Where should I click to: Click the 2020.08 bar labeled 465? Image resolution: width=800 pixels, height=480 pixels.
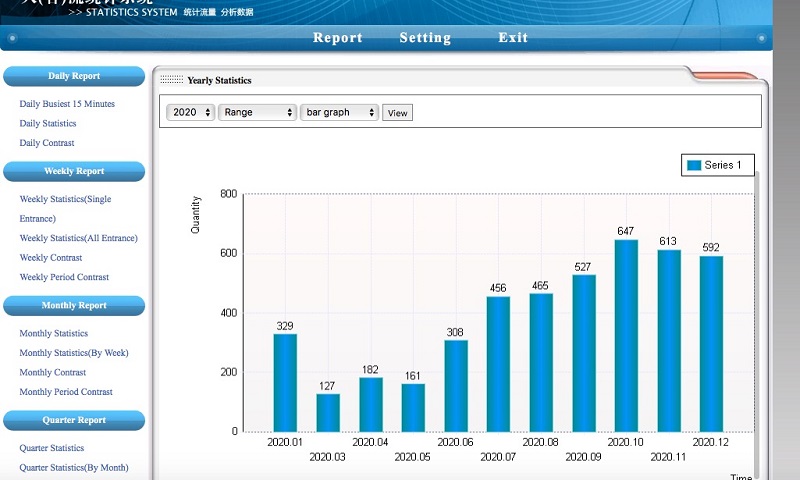(x=541, y=363)
